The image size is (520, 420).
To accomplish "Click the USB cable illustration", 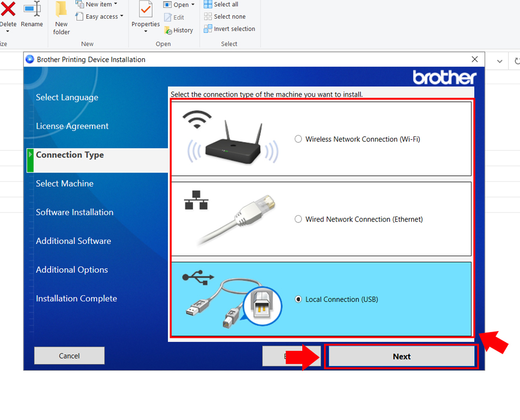I will pyautogui.click(x=233, y=303).
